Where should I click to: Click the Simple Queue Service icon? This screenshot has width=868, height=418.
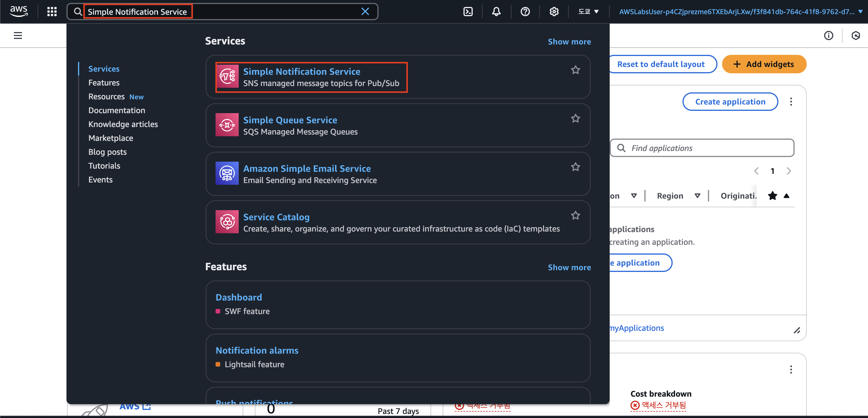coord(227,125)
